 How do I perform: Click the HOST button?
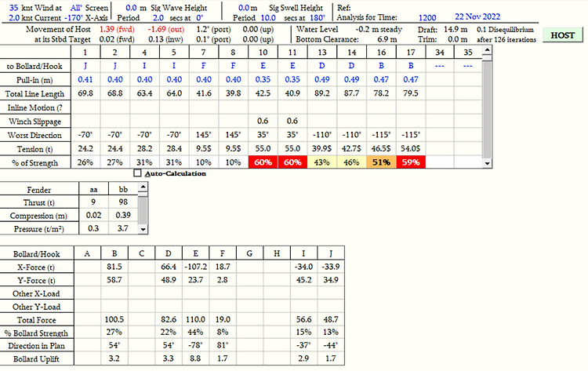tap(562, 35)
